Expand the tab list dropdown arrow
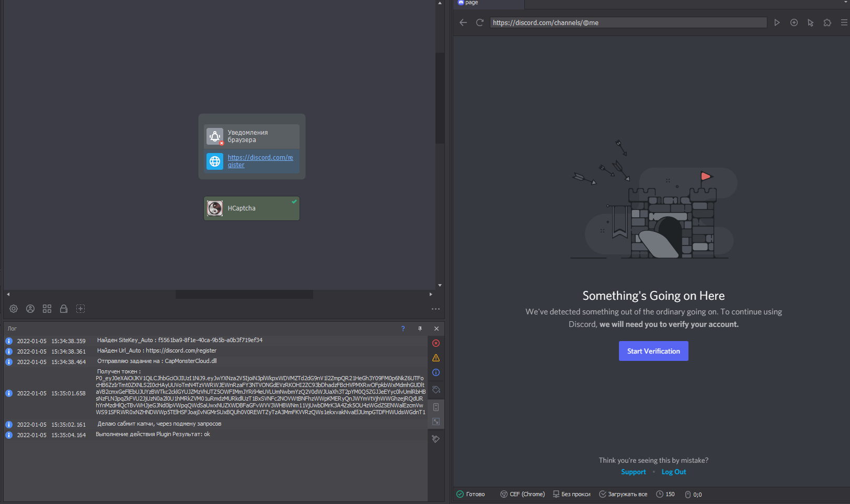This screenshot has height=504, width=850. (x=845, y=3)
